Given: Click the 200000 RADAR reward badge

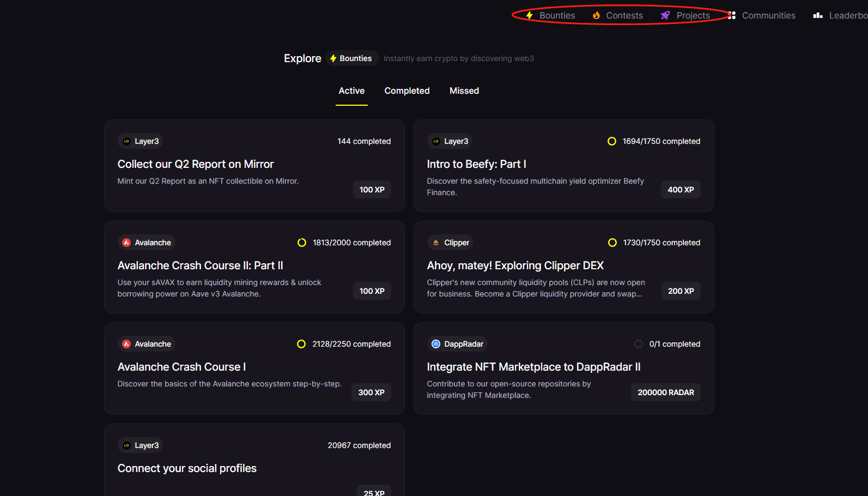Looking at the screenshot, I should click(x=665, y=392).
